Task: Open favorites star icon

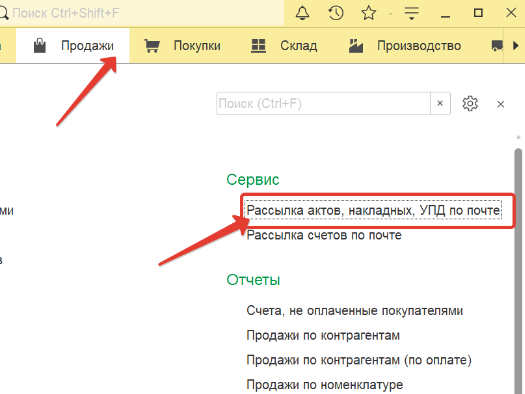Action: 369,13
